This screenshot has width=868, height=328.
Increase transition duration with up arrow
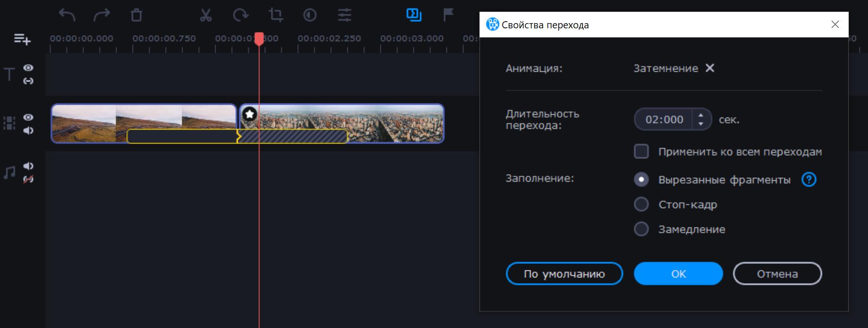pyautogui.click(x=701, y=115)
